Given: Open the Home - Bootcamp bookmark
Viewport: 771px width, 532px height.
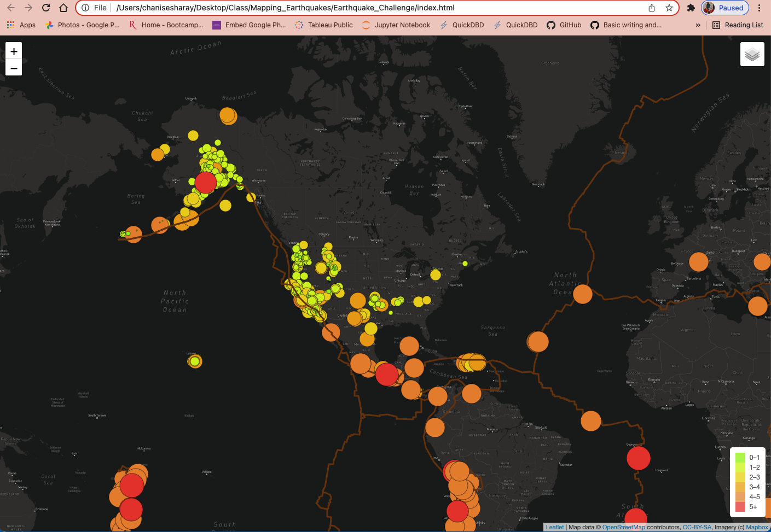Looking at the screenshot, I should pos(166,25).
